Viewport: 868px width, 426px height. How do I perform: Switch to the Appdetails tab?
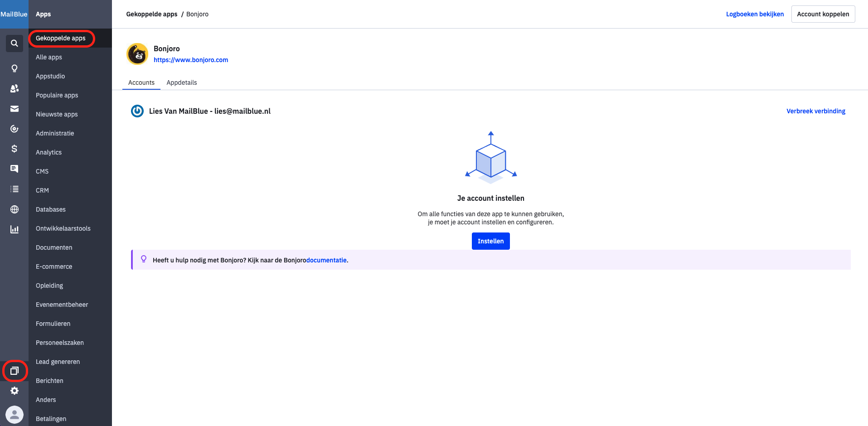182,82
